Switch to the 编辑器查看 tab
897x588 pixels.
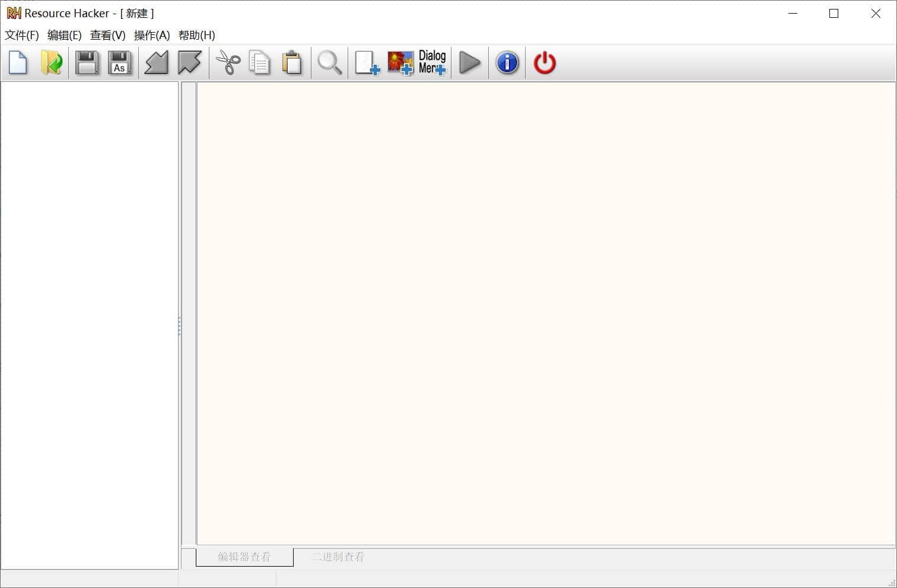click(244, 557)
